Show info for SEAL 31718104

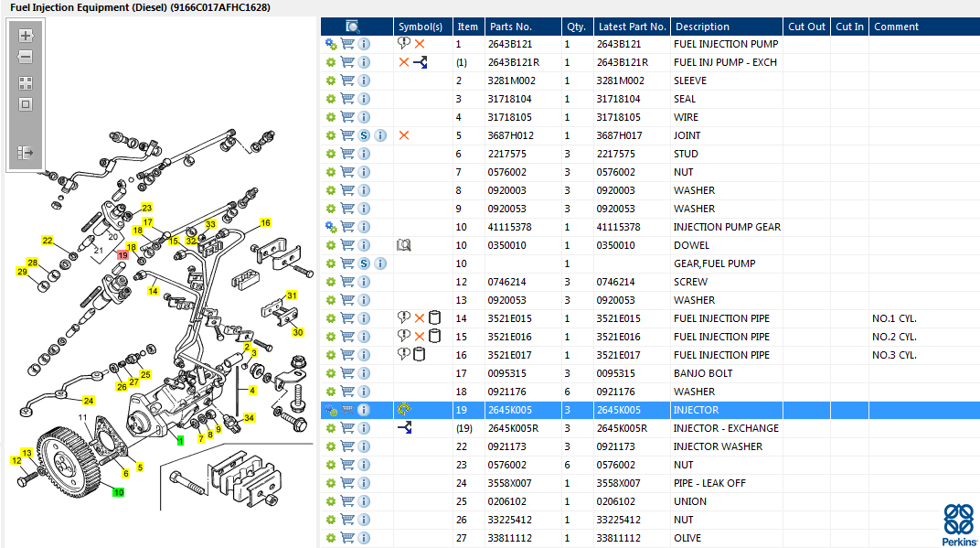(364, 99)
